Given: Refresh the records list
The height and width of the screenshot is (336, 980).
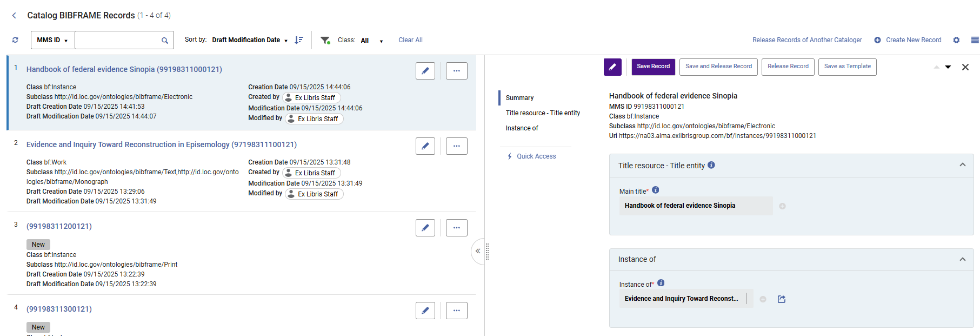Looking at the screenshot, I should (15, 40).
